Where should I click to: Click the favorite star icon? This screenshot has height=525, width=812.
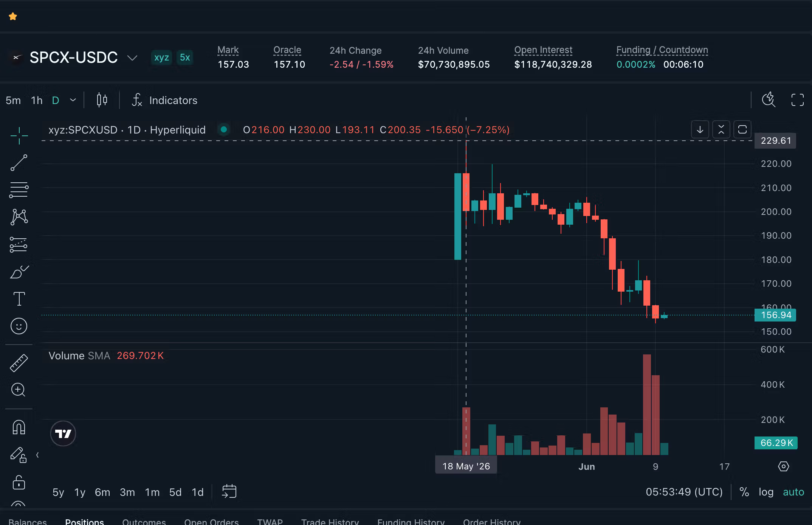[13, 16]
